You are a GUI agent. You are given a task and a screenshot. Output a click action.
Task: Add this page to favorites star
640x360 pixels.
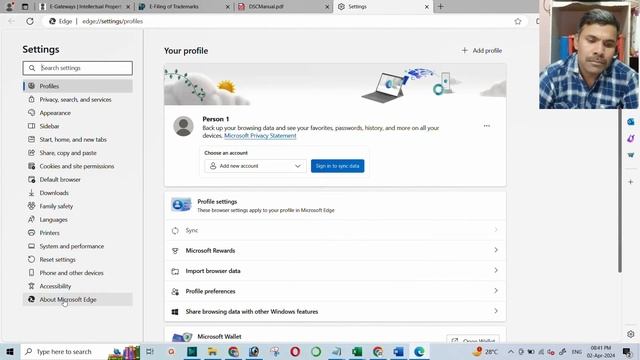pyautogui.click(x=518, y=21)
